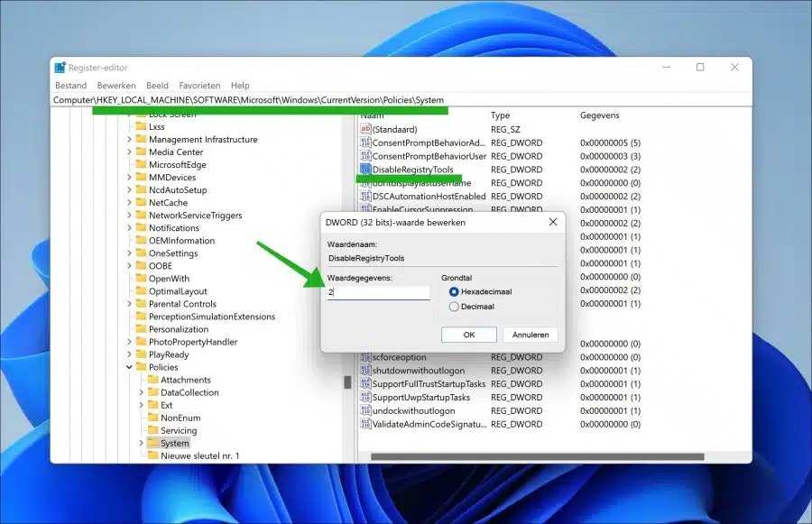Click the 0x00000003 (3) data value

(610, 156)
